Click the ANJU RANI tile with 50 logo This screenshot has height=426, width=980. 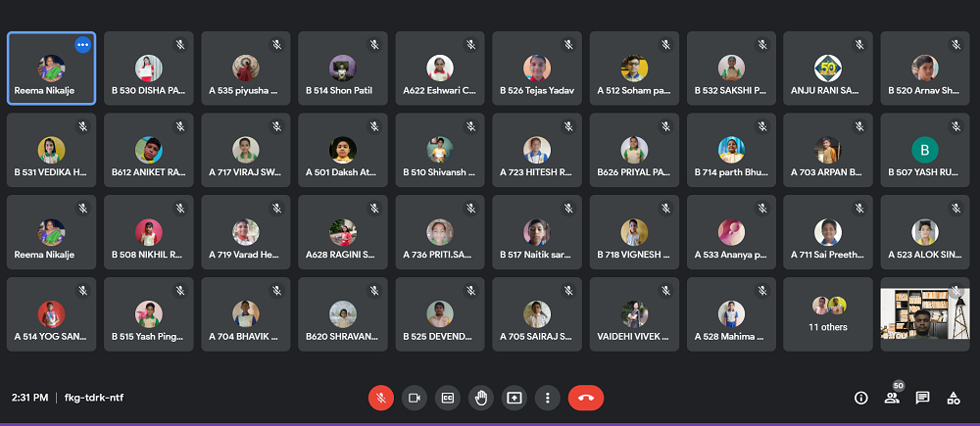[827, 69]
